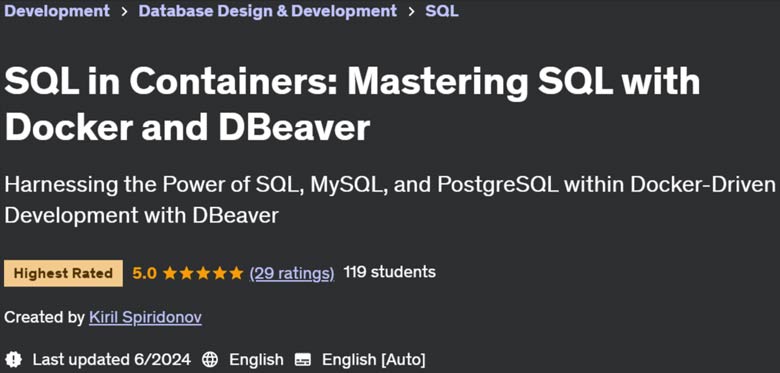
Task: Open the Development breadcrumb link
Action: click(x=57, y=10)
